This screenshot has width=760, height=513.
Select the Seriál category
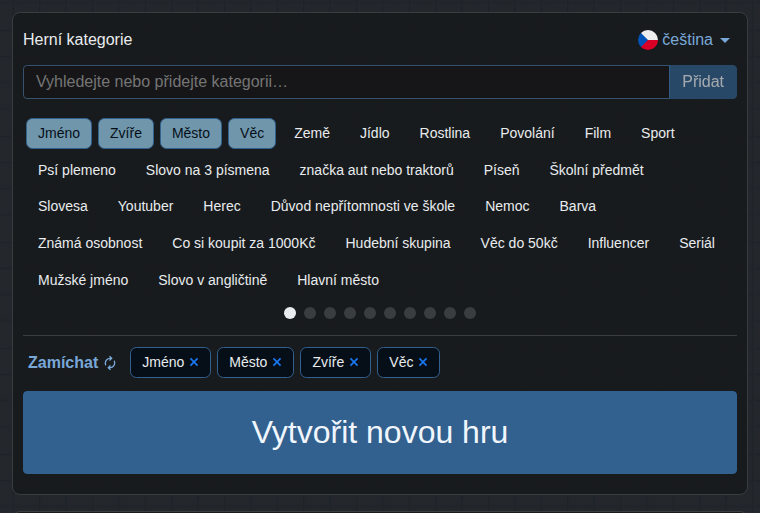coord(697,243)
